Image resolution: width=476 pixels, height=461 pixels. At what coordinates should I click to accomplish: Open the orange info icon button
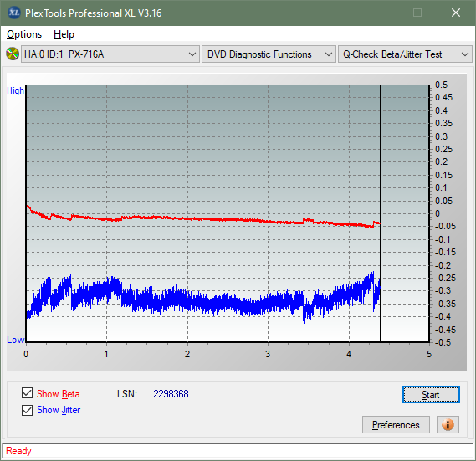pos(448,424)
